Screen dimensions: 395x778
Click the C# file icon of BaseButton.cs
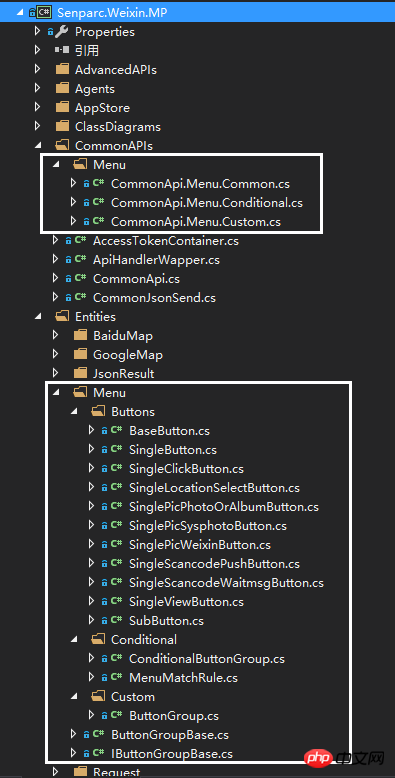point(116,431)
